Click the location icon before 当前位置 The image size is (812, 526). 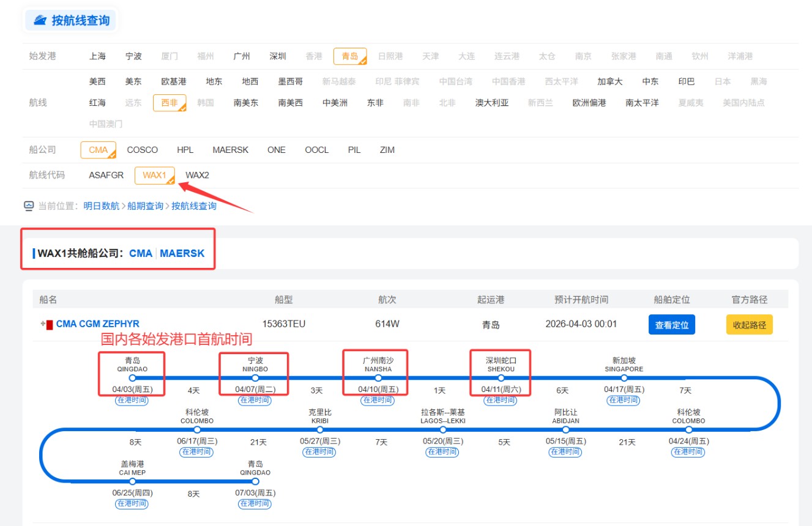29,206
